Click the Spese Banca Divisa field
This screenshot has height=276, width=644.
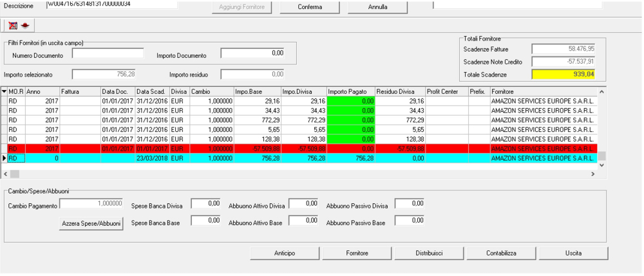[206, 204]
